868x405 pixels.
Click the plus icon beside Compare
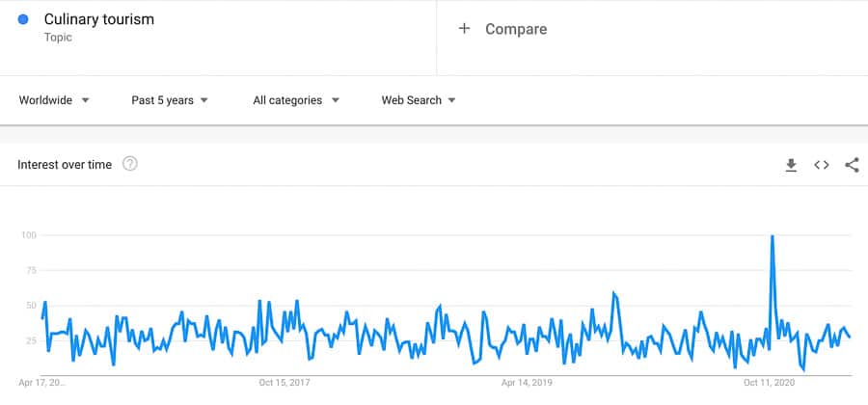coord(464,29)
